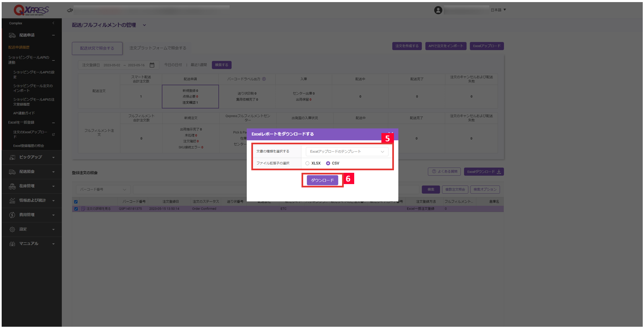Image resolution: width=644 pixels, height=328 pixels.
Task: Switch to 注文プラットフォームで照会する tab
Action: point(158,48)
